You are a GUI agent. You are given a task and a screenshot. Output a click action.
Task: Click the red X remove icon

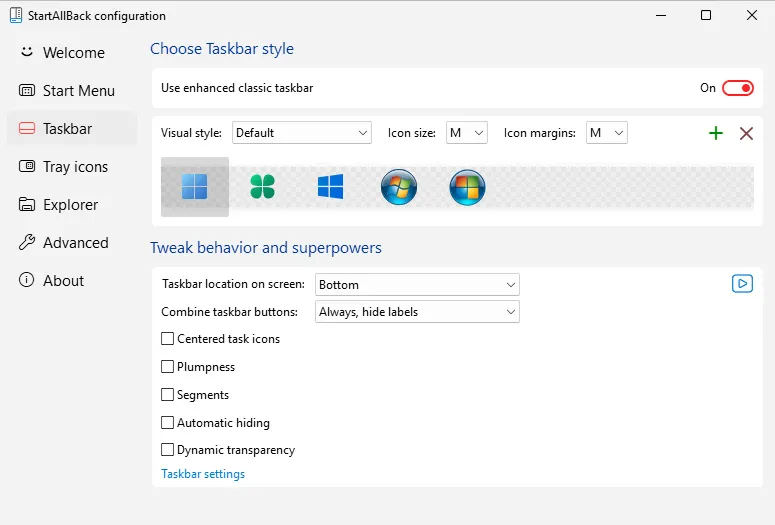(x=746, y=133)
